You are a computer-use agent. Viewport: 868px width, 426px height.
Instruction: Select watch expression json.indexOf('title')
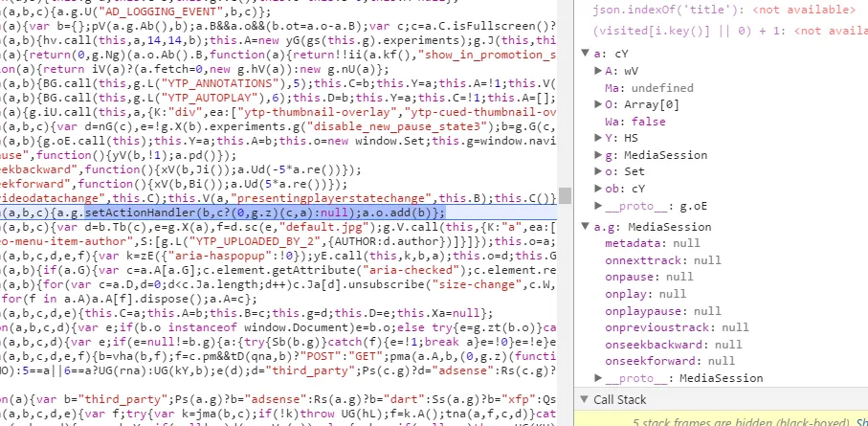723,10
